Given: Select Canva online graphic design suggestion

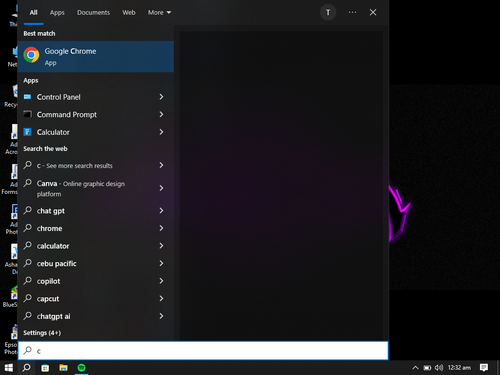Looking at the screenshot, I should click(96, 188).
